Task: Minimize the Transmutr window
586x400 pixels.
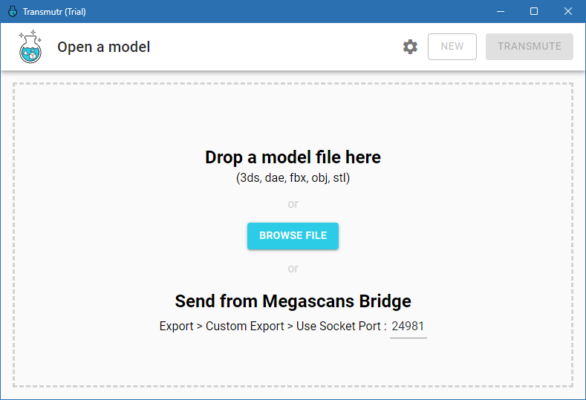Action: 500,11
